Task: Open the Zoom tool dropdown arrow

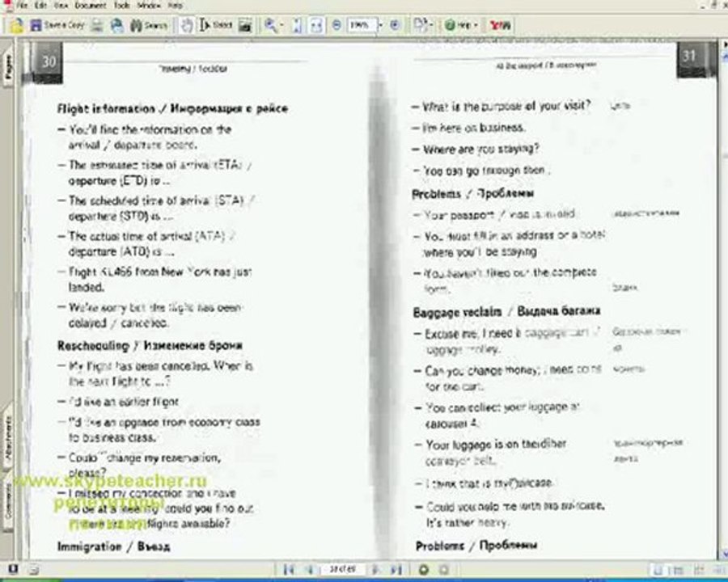Action: (x=281, y=25)
